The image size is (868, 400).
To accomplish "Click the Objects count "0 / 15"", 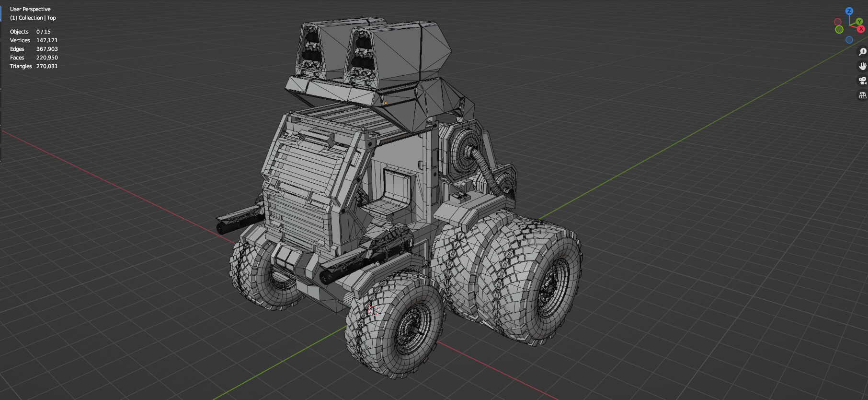I will [x=44, y=32].
